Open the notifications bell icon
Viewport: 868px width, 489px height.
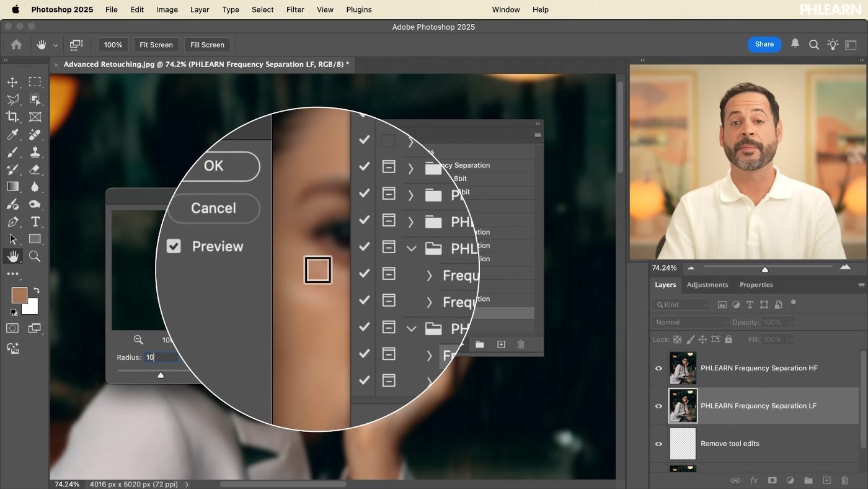coord(795,44)
